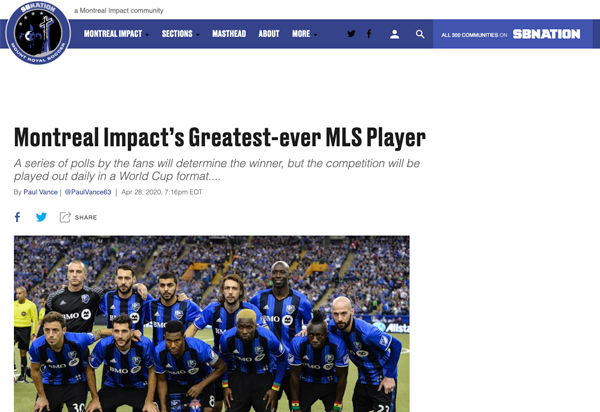600x412 pixels.
Task: Click the article headline text
Action: [x=220, y=137]
